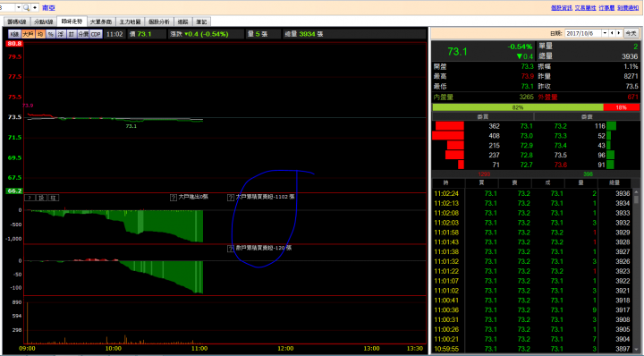644x356 pixels.
Task: Click the 12:00 time axis label
Action: pyautogui.click(x=285, y=348)
